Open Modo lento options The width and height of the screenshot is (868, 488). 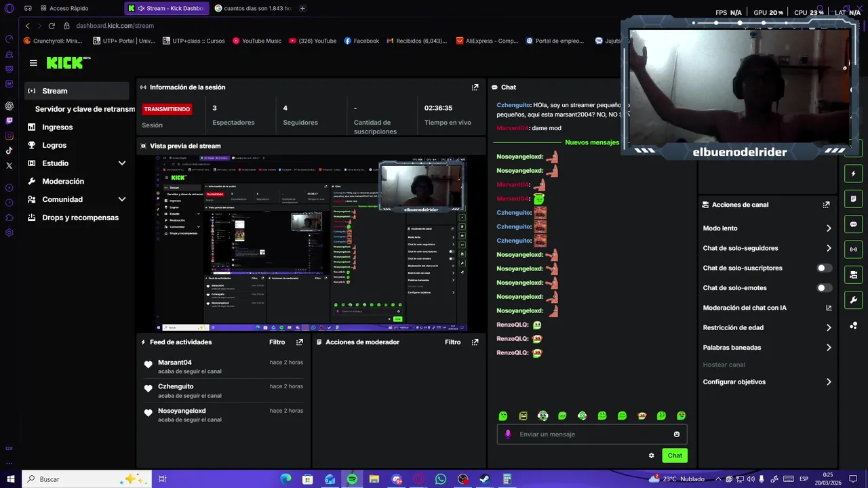tap(767, 228)
